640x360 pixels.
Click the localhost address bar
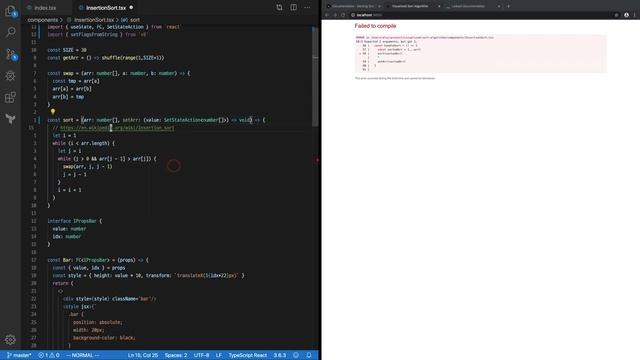click(485, 15)
